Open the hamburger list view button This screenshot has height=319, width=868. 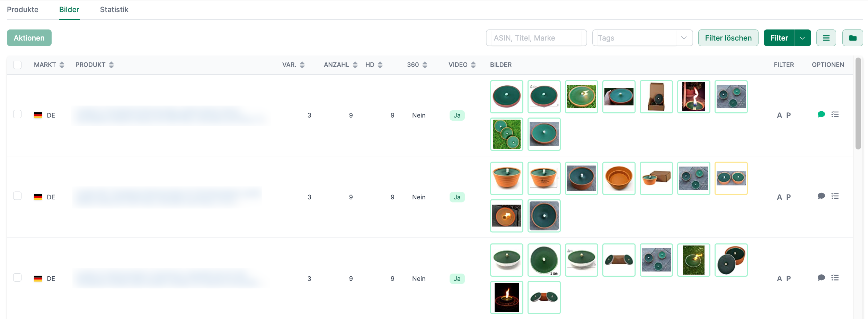coord(826,38)
